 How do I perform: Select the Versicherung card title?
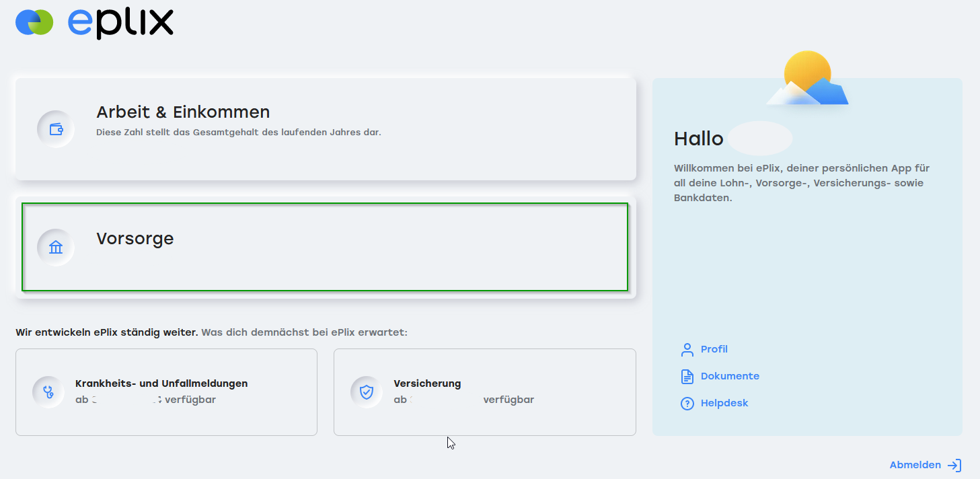[x=427, y=383]
